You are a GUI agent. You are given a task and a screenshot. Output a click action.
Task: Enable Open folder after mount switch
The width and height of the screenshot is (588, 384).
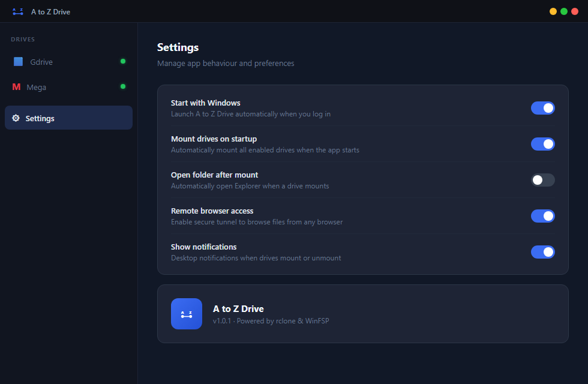[x=542, y=180]
